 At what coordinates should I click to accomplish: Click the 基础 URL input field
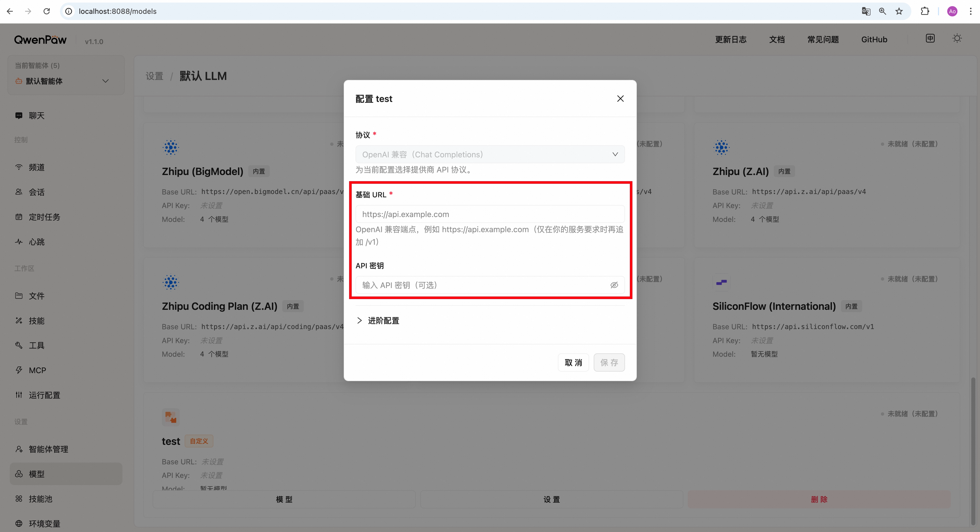490,214
